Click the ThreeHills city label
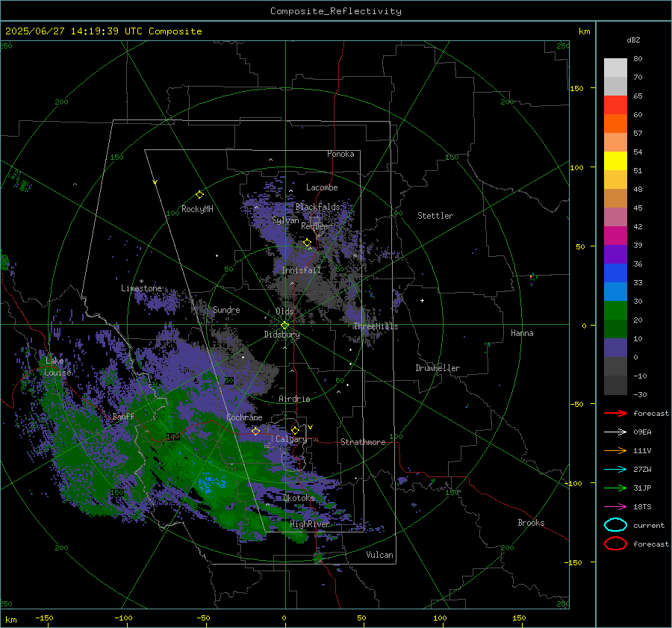This screenshot has width=672, height=628. pyautogui.click(x=376, y=326)
